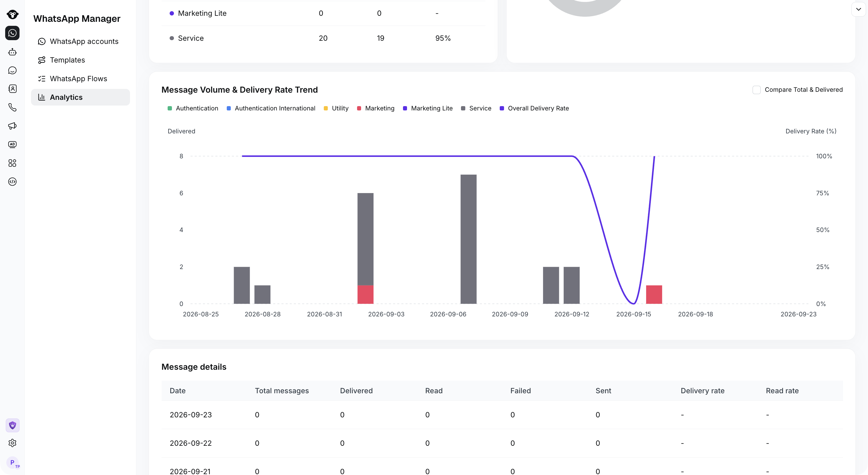Open the WhatsApp icon in left rail
Image resolution: width=868 pixels, height=475 pixels.
(12, 33)
